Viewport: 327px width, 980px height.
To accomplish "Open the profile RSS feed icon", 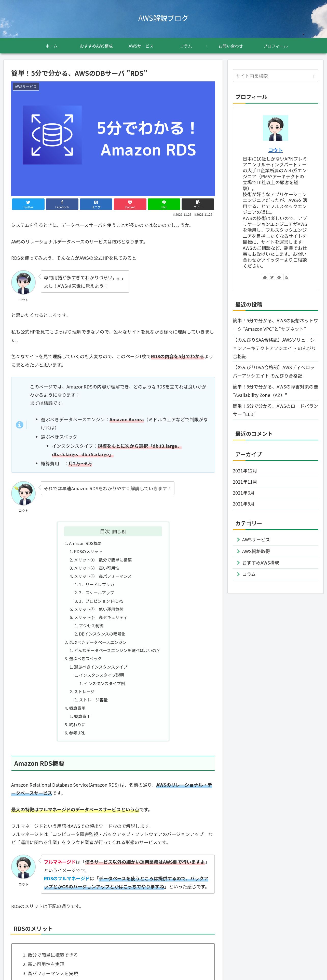I will coord(286,277).
